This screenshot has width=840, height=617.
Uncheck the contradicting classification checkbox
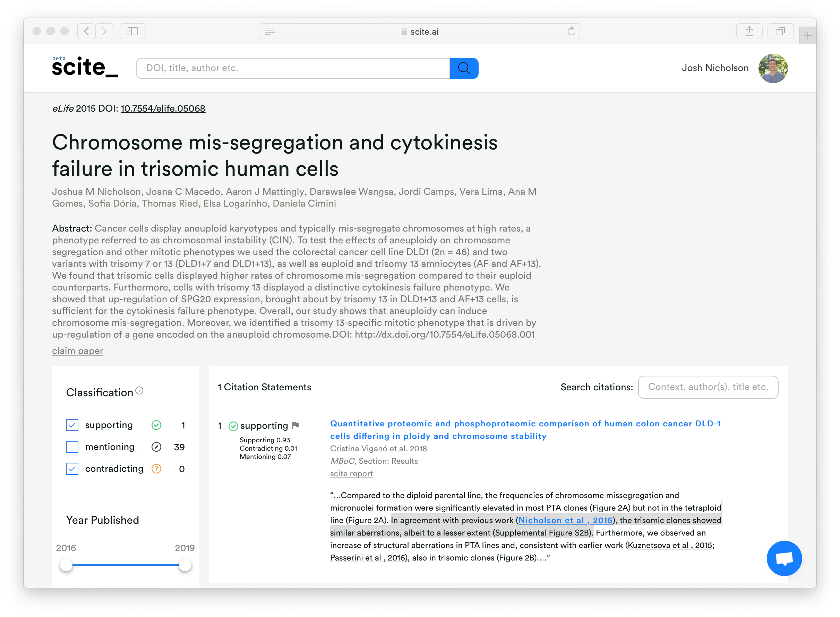72,469
